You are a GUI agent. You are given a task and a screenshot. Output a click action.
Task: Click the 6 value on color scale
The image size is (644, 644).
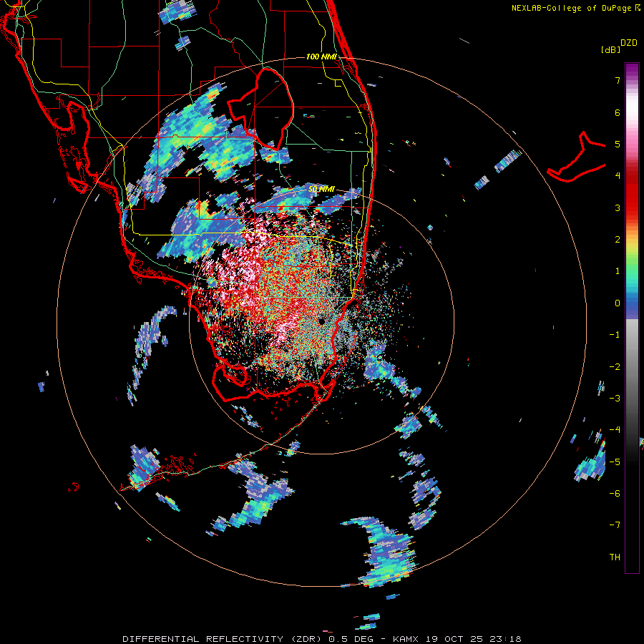[618, 112]
